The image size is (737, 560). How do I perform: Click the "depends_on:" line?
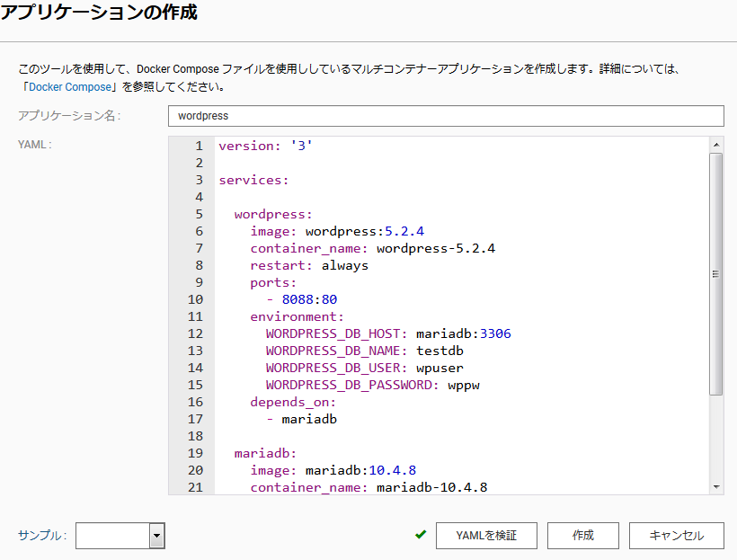pos(293,402)
